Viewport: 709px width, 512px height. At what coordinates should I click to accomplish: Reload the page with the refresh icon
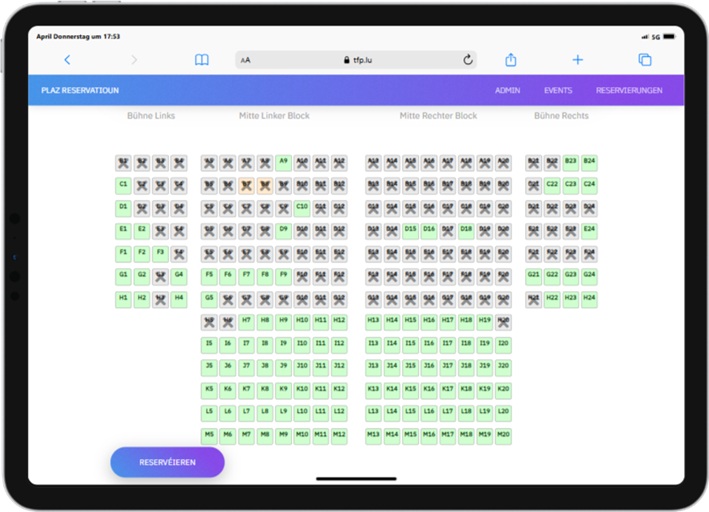tap(467, 60)
